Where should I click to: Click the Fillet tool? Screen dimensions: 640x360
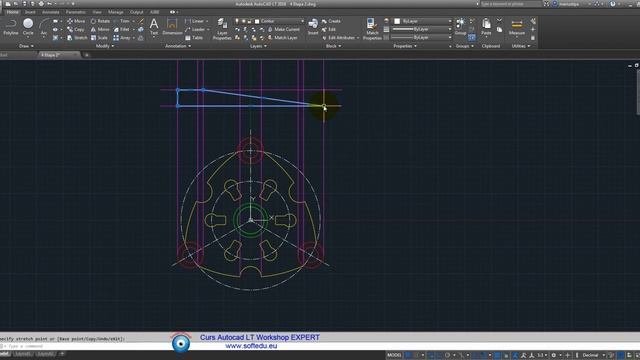point(122,29)
